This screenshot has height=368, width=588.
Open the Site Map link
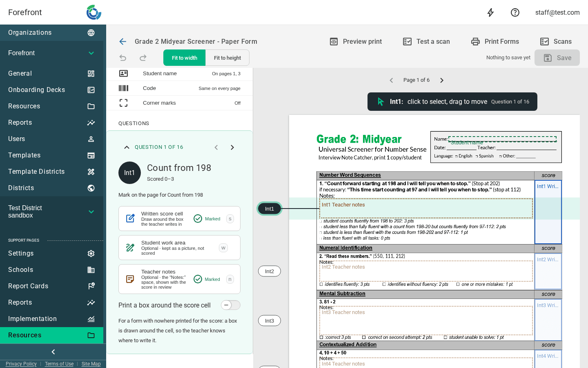pos(91,364)
